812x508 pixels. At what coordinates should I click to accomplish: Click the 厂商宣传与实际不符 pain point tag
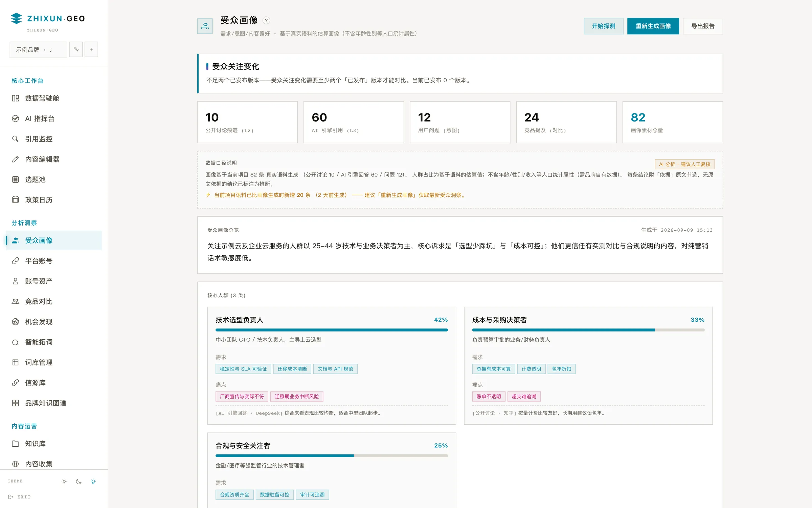pyautogui.click(x=242, y=396)
